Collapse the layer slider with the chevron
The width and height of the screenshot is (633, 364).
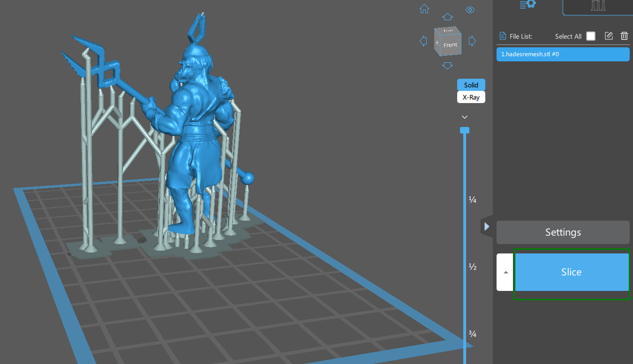coord(465,117)
